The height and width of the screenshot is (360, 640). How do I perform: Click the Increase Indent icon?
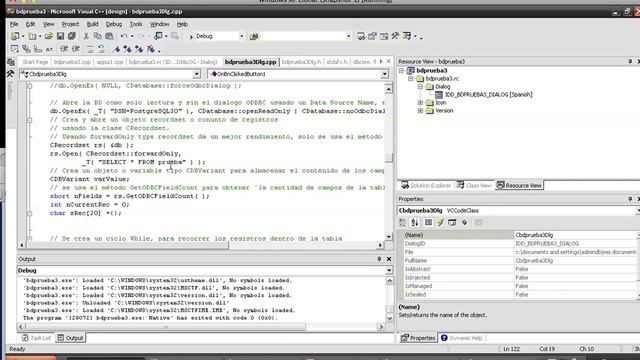pos(76,49)
